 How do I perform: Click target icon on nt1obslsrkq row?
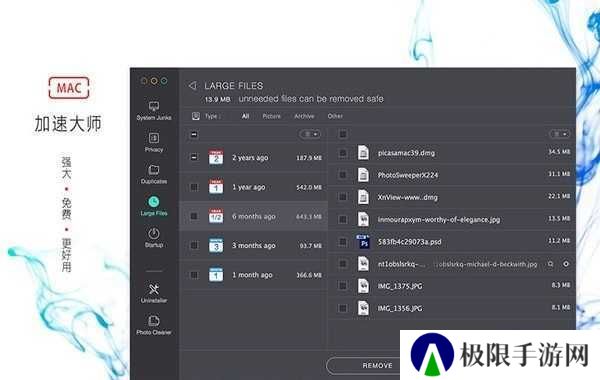pyautogui.click(x=566, y=264)
